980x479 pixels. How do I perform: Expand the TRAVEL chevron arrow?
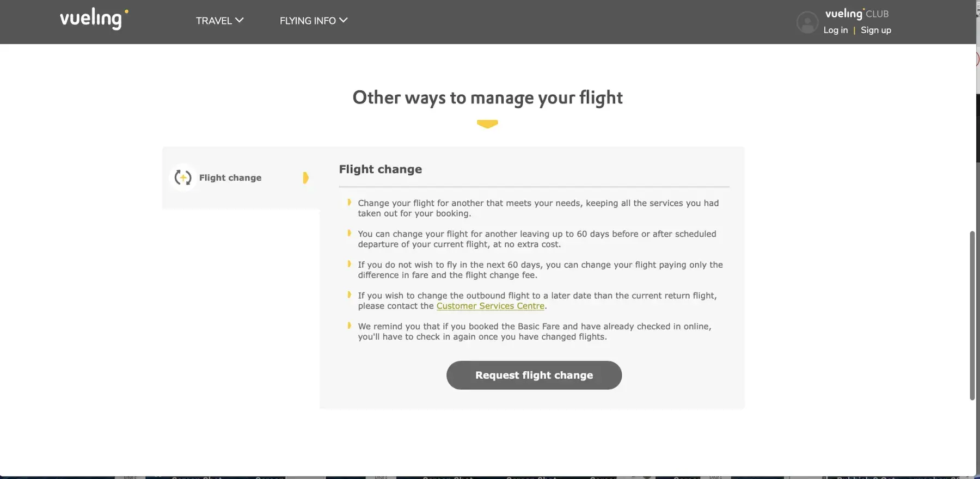(240, 20)
